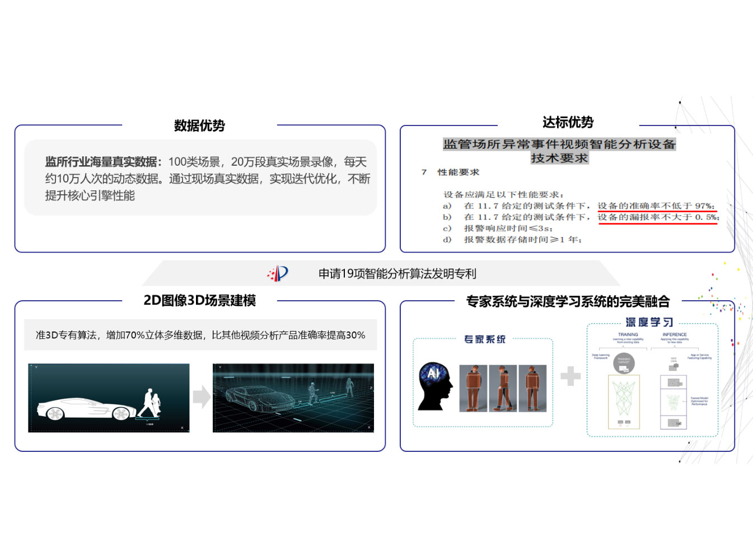This screenshot has height=560, width=753.
Task: Click the 准3D专有算法 description text
Action: [x=200, y=335]
